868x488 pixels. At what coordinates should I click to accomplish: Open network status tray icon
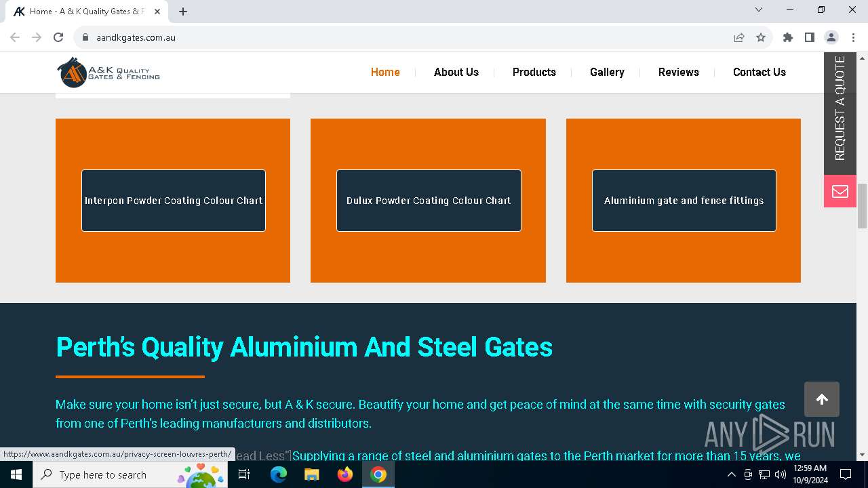764,474
